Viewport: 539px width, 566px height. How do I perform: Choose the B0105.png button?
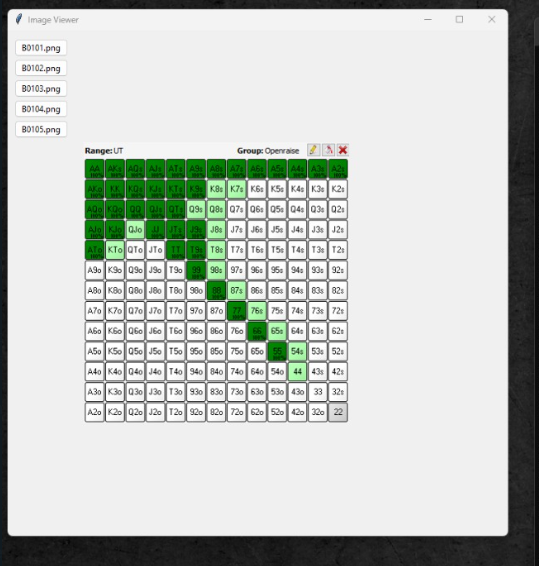(x=41, y=129)
